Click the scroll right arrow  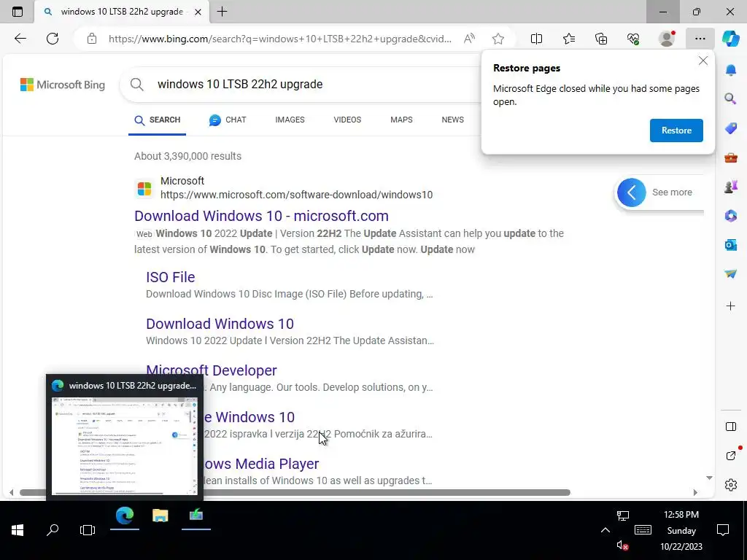click(695, 492)
